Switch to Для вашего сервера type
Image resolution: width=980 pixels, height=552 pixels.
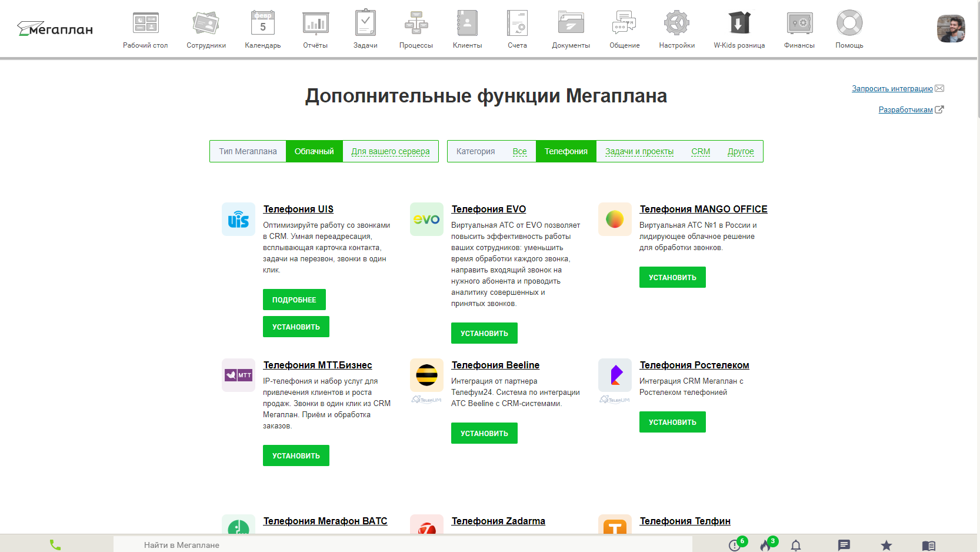pyautogui.click(x=391, y=151)
